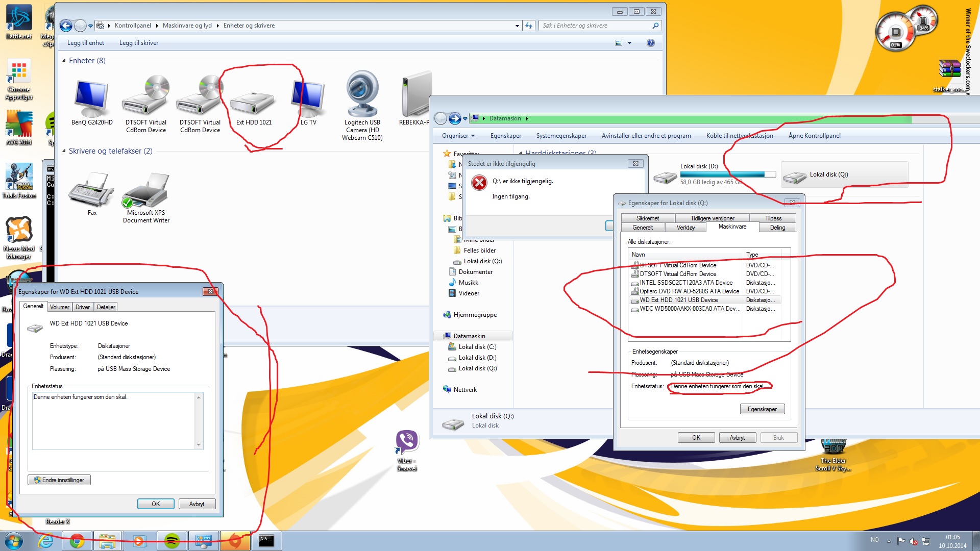Open the Nexus Mod Manager desktop icon
Screen dimensions: 980x551
coord(19,237)
